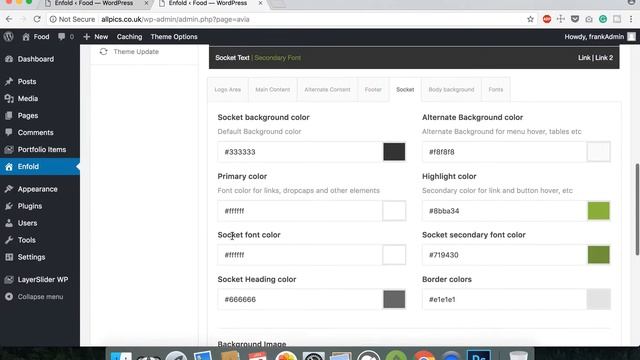Image resolution: width=640 pixels, height=360 pixels.
Task: Select the first Enfold browser tab
Action: coord(94,3)
